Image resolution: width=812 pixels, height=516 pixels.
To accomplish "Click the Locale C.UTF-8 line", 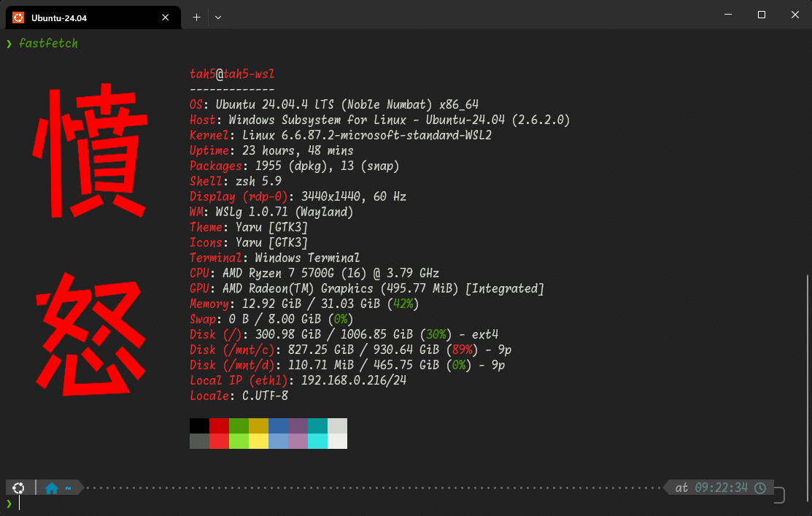I will (239, 396).
